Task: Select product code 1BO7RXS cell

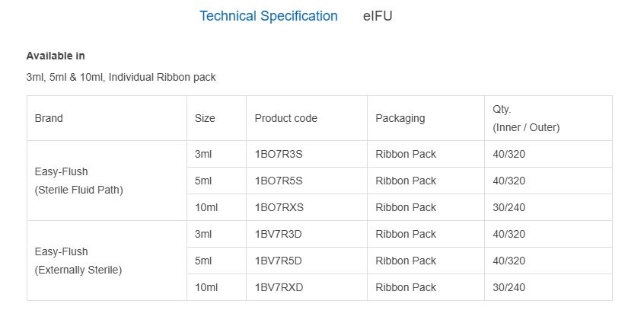Action: coord(307,207)
